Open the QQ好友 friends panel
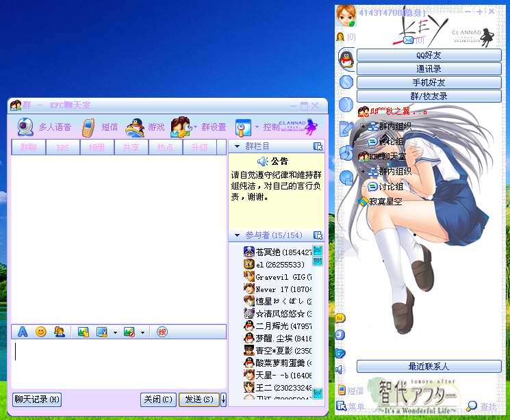The height and width of the screenshot is (420, 510). coord(429,55)
